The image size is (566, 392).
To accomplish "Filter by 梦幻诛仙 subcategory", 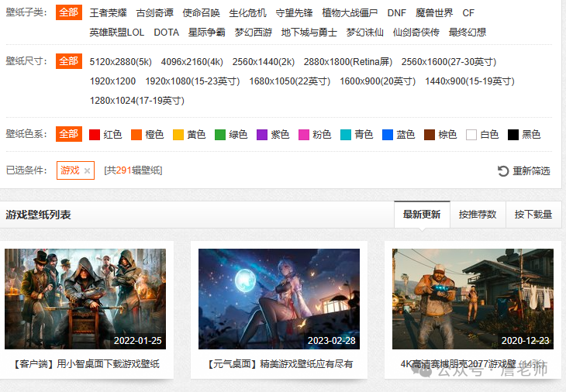I will 365,33.
